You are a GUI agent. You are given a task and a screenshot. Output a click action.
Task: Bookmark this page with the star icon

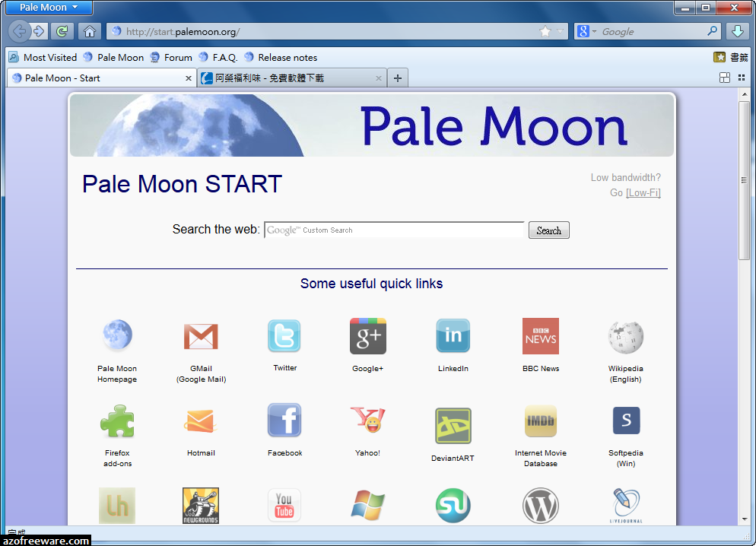pyautogui.click(x=545, y=31)
